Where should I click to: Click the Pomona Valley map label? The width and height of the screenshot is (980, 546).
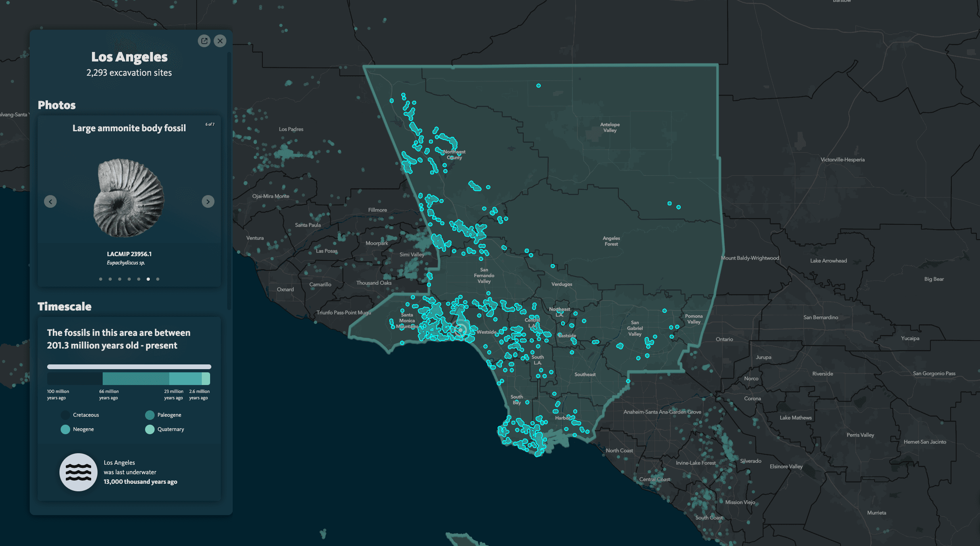coord(693,319)
